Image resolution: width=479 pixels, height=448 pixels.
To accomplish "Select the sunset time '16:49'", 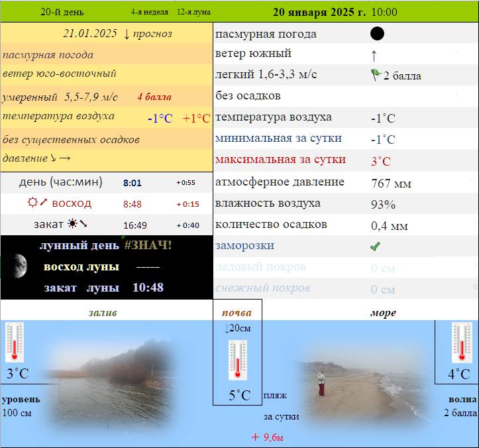I will (x=135, y=225).
